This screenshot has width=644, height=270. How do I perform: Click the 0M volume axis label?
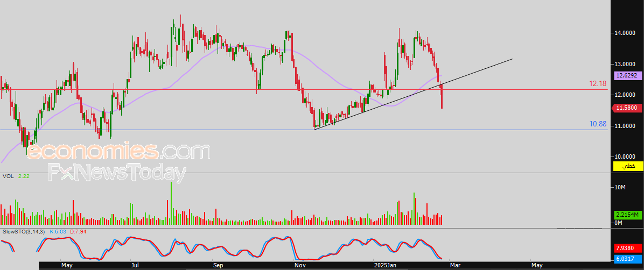coord(619,223)
